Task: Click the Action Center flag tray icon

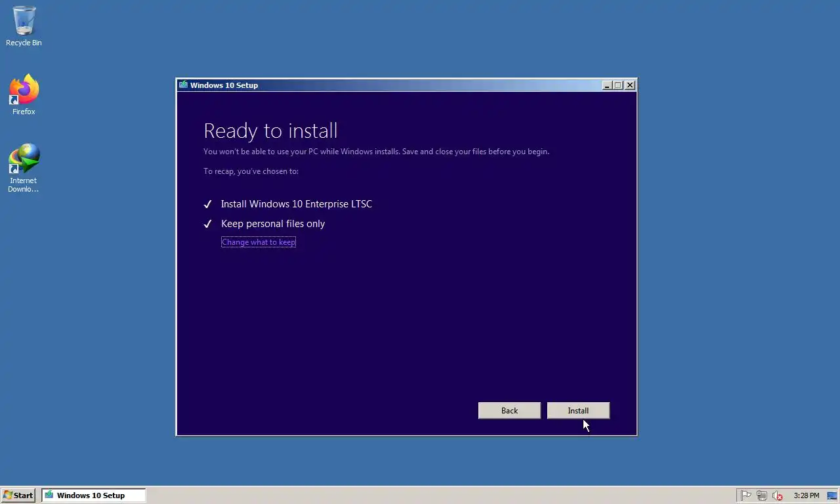Action: 745,495
